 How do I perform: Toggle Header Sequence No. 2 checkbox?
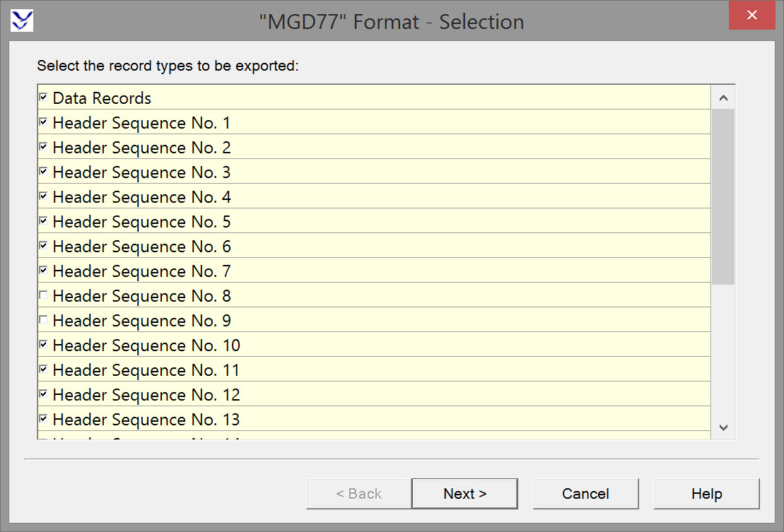coord(44,146)
